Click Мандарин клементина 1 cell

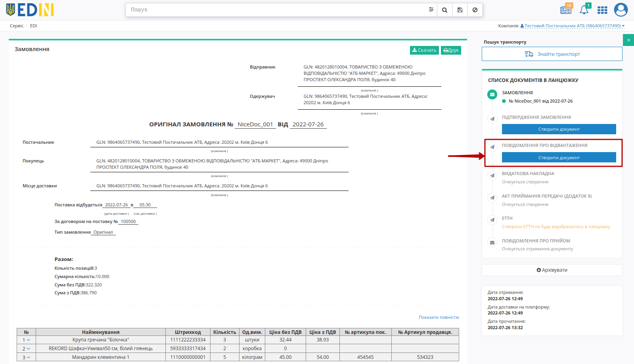tap(101, 357)
